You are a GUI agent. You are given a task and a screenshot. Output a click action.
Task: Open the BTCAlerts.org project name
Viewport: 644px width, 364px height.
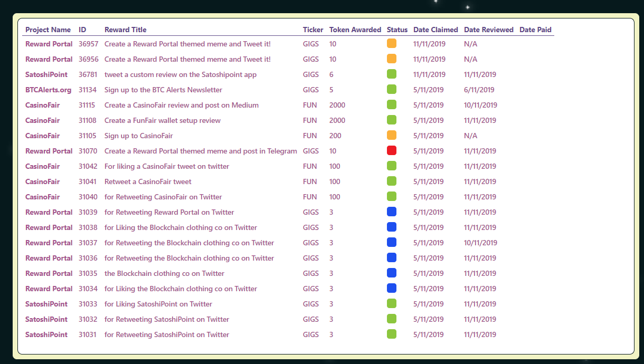pos(49,90)
